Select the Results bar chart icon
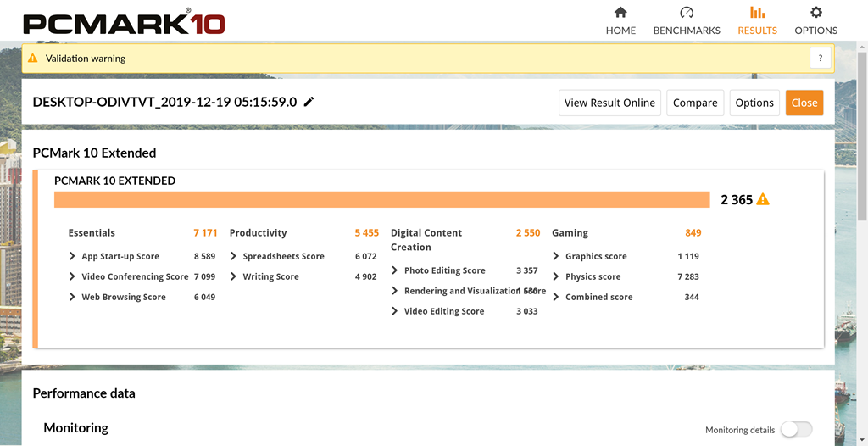The width and height of the screenshot is (868, 446). (x=757, y=13)
